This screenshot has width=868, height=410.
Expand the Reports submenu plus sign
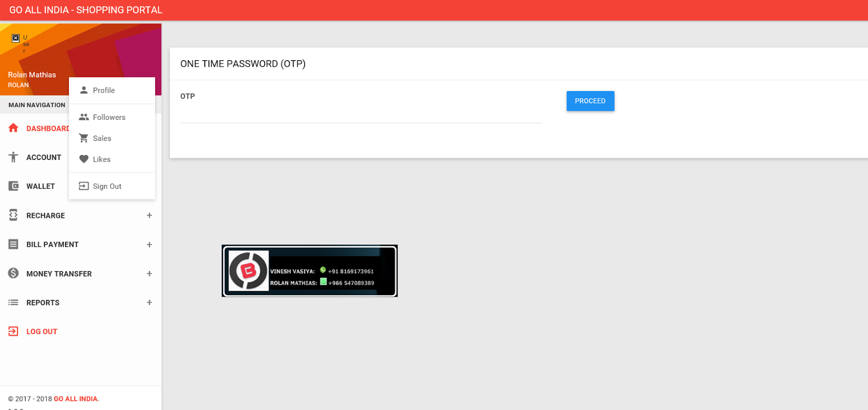click(149, 303)
